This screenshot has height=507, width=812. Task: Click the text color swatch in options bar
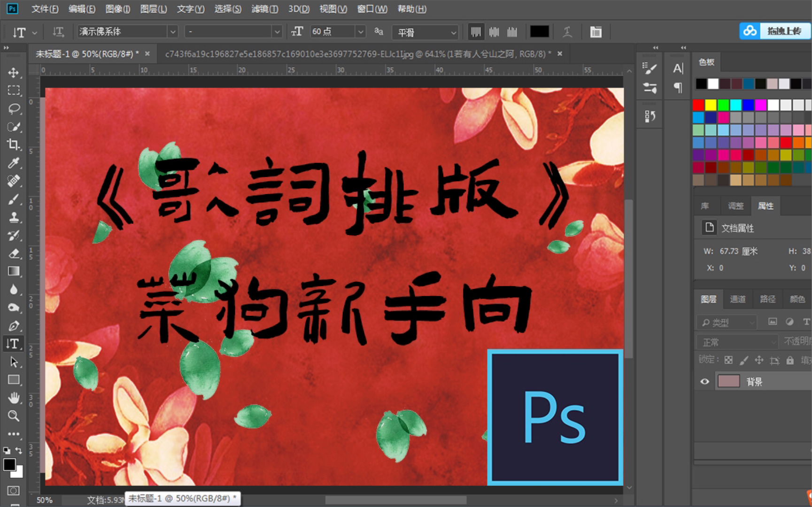pyautogui.click(x=539, y=31)
